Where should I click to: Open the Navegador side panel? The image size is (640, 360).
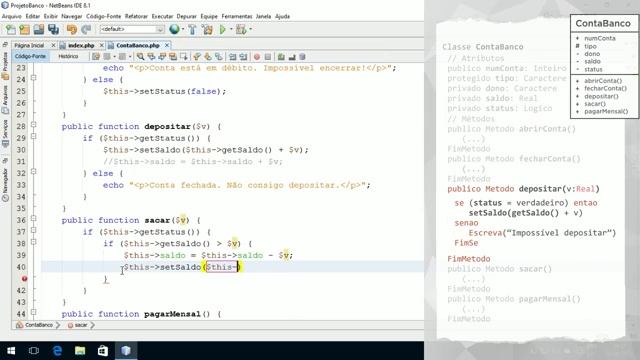click(x=5, y=184)
